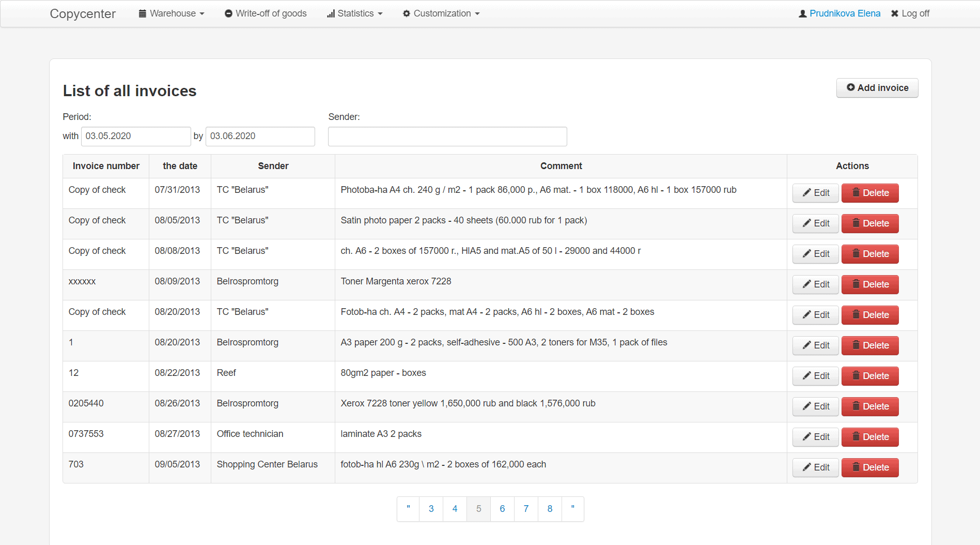
Task: Edit the Satin photo paper invoice
Action: (816, 224)
